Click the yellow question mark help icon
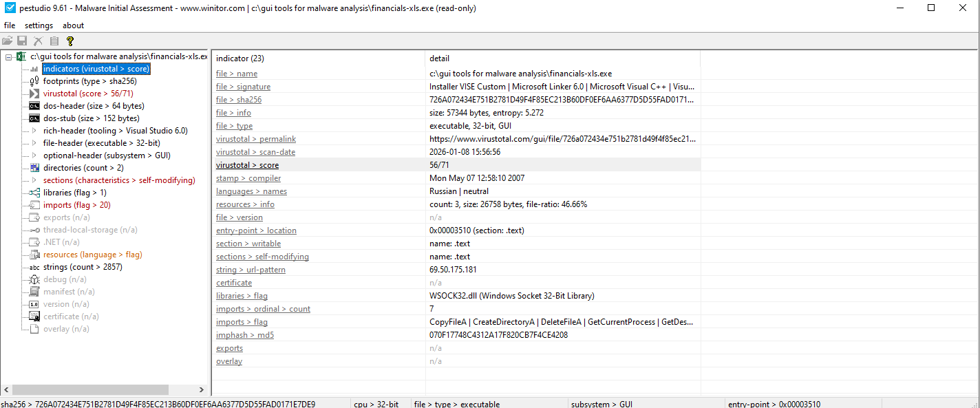 point(70,41)
